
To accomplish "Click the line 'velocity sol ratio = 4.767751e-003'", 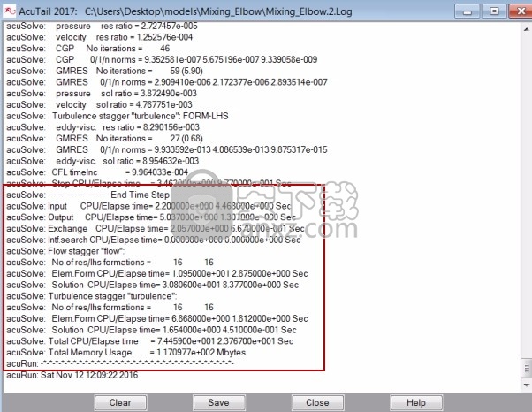I will tap(99, 104).
